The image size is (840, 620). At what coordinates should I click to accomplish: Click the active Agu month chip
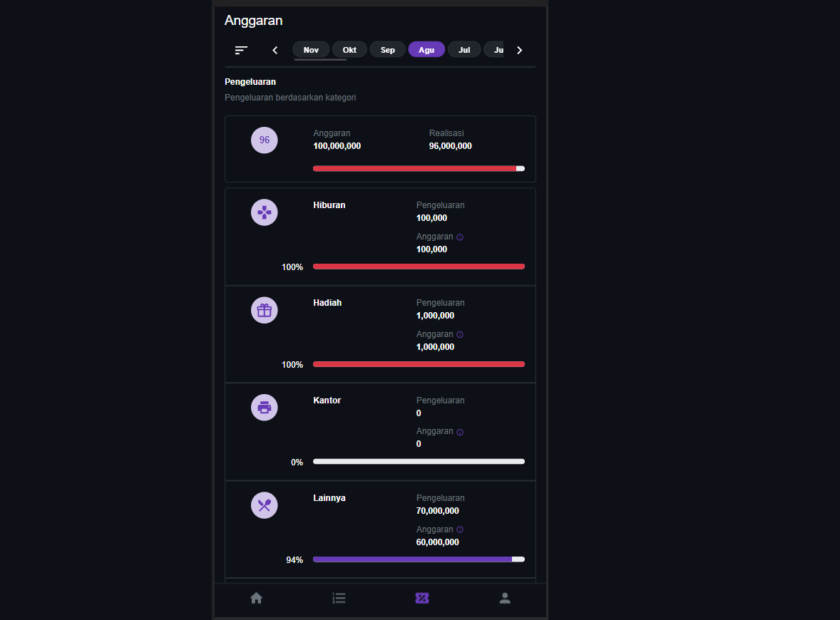point(426,50)
